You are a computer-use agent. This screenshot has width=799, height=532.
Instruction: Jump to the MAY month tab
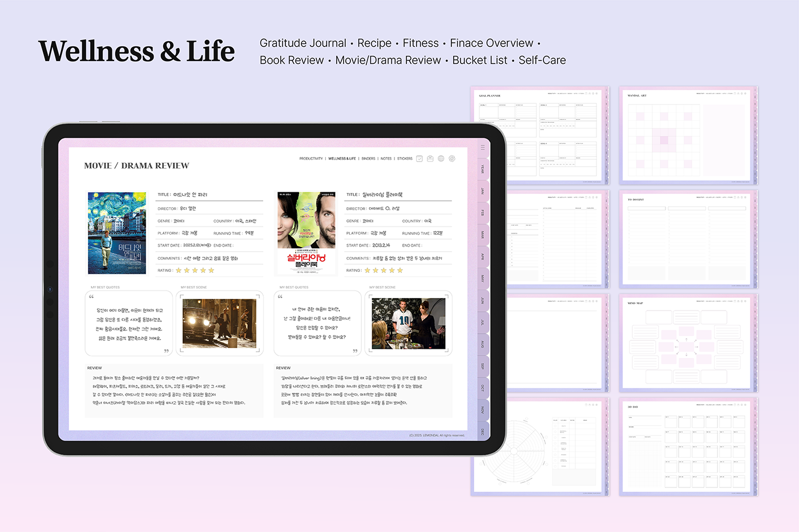pyautogui.click(x=482, y=279)
